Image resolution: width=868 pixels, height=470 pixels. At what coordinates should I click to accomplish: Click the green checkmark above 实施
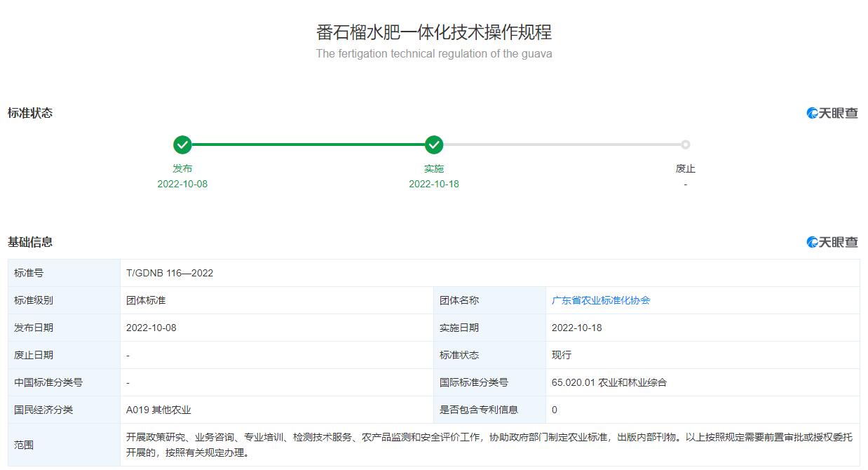click(x=434, y=145)
